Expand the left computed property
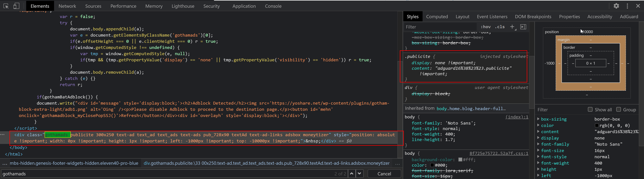 point(538,175)
